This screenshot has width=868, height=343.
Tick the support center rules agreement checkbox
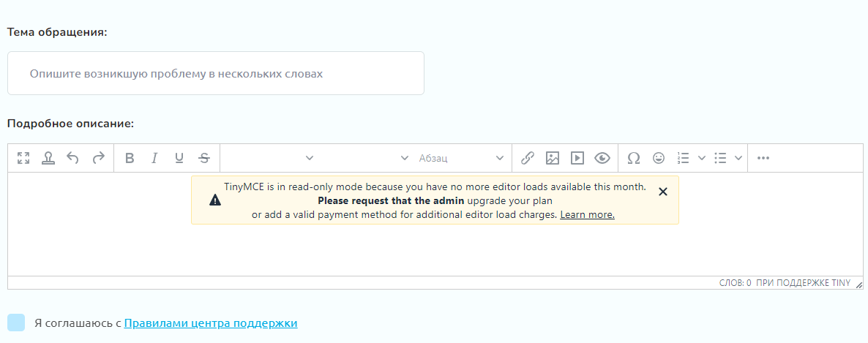(16, 323)
